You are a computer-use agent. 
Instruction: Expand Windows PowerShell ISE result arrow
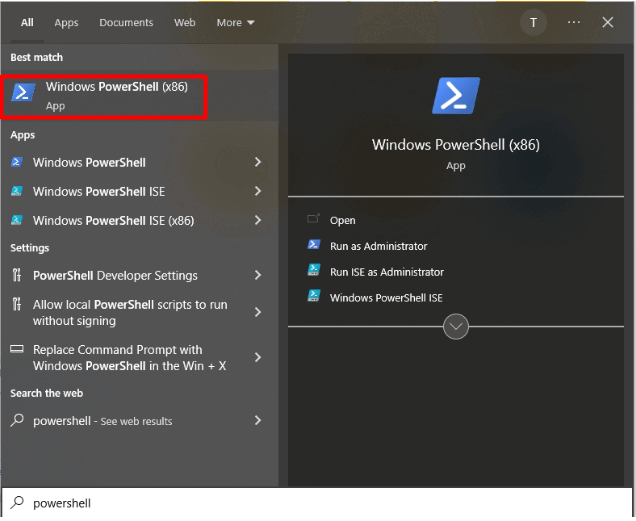point(258,191)
